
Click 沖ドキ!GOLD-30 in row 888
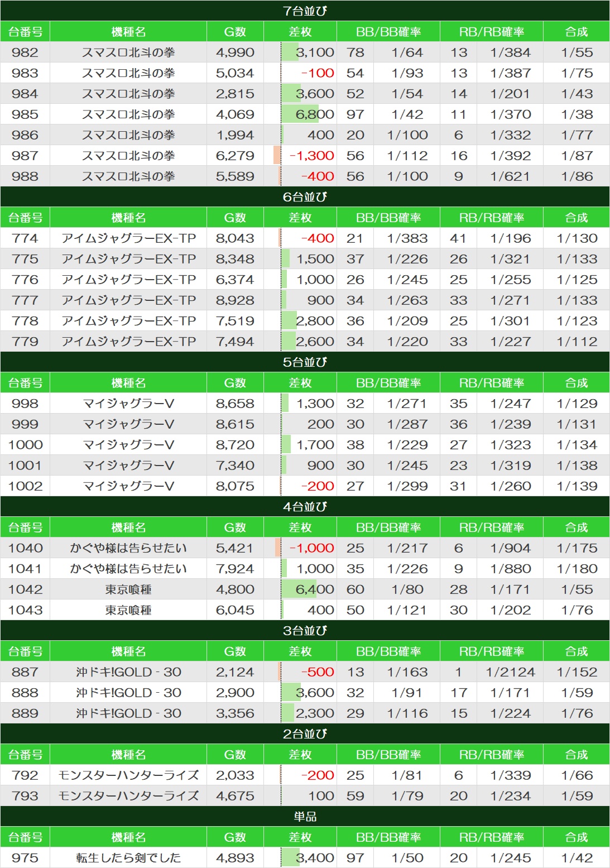click(x=128, y=693)
